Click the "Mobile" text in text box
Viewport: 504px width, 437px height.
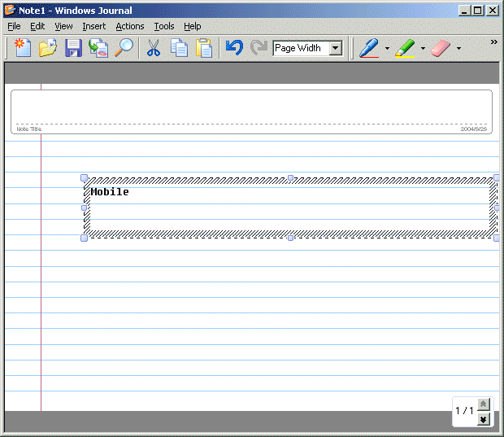pos(110,192)
